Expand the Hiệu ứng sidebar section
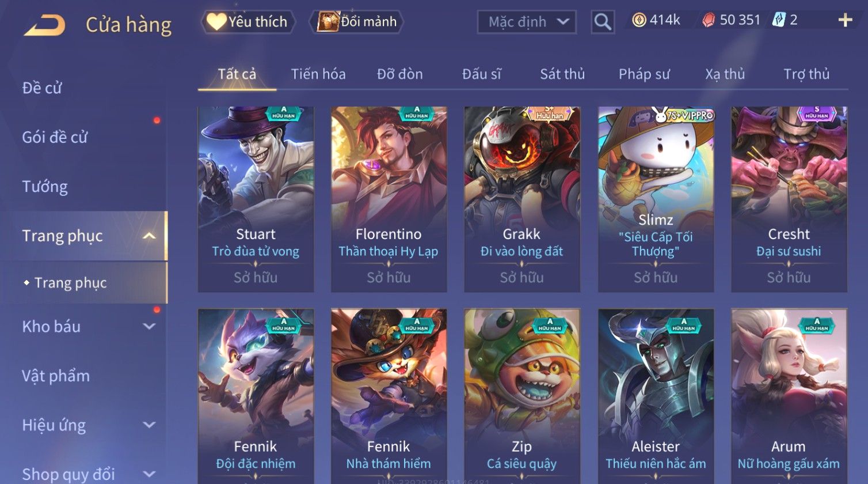 (149, 425)
